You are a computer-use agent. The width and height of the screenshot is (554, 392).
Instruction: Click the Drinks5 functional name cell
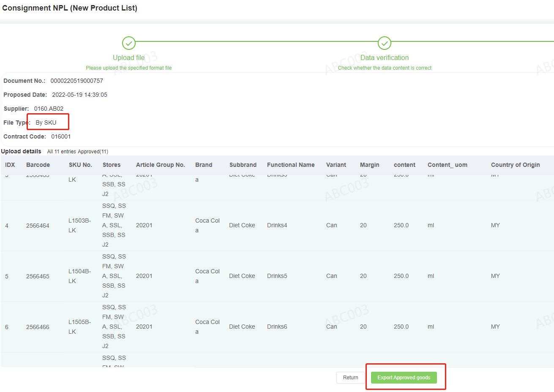click(x=277, y=276)
